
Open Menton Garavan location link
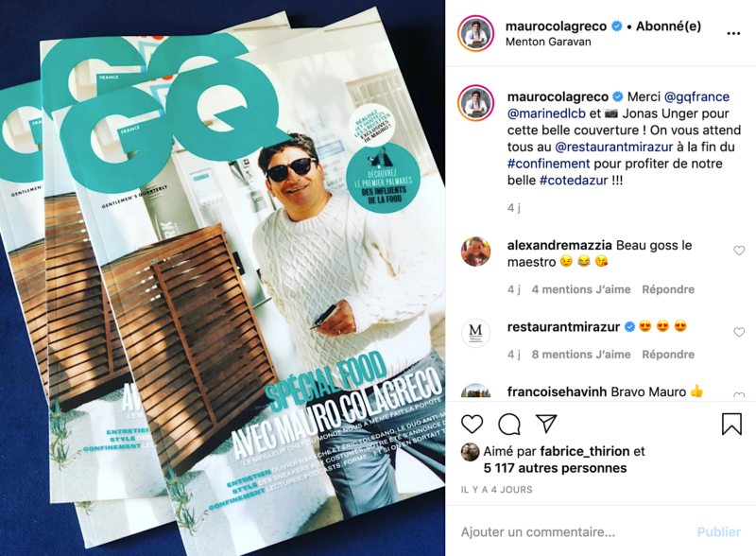point(548,42)
